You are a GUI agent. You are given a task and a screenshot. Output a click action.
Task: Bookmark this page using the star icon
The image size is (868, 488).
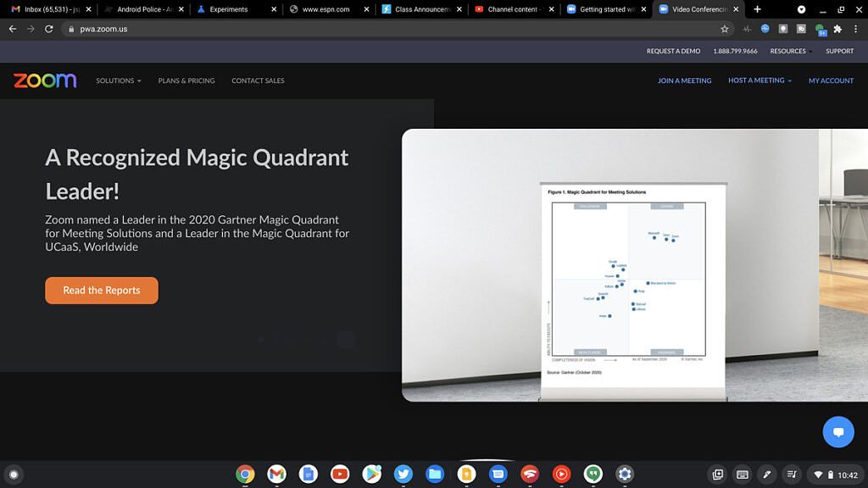[725, 28]
